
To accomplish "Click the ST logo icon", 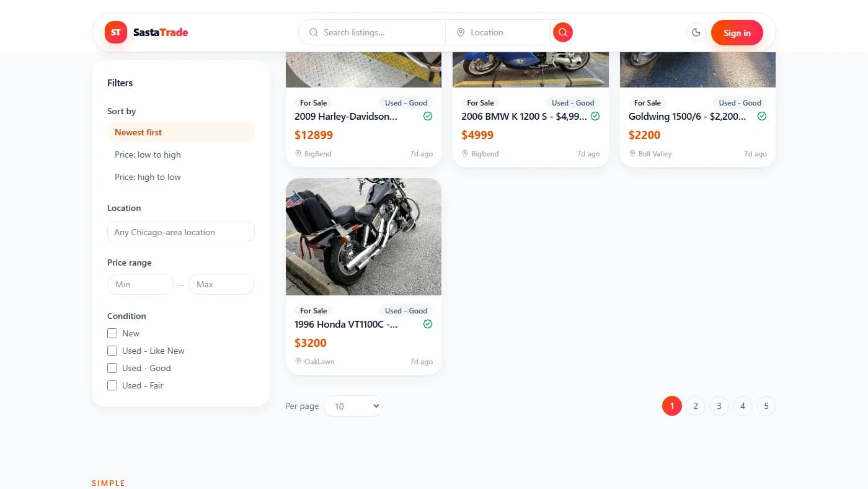I will [116, 32].
